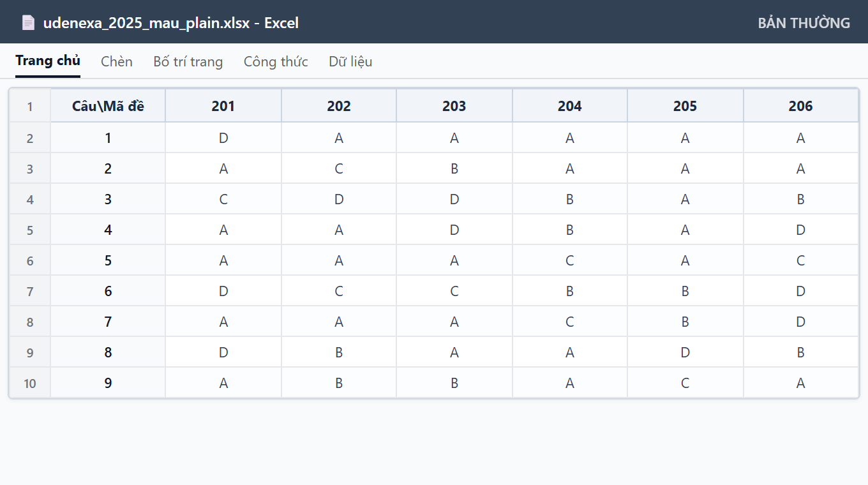Select sheet row number 6 beside question 5
Image resolution: width=868 pixels, height=485 pixels.
pyautogui.click(x=30, y=260)
